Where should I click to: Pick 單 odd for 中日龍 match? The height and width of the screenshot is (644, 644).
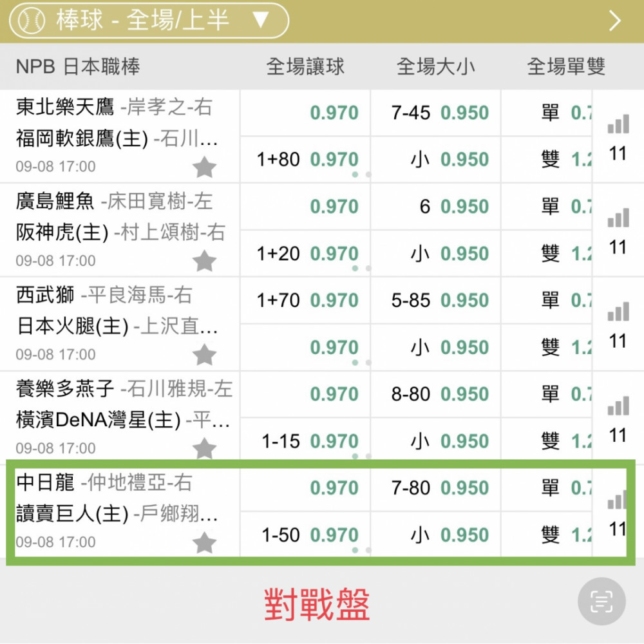tap(547, 488)
